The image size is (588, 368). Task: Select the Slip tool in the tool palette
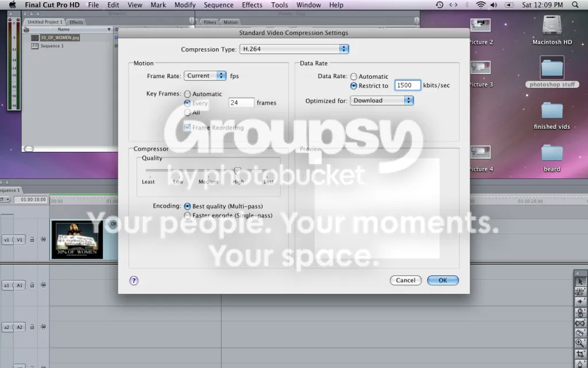click(580, 323)
